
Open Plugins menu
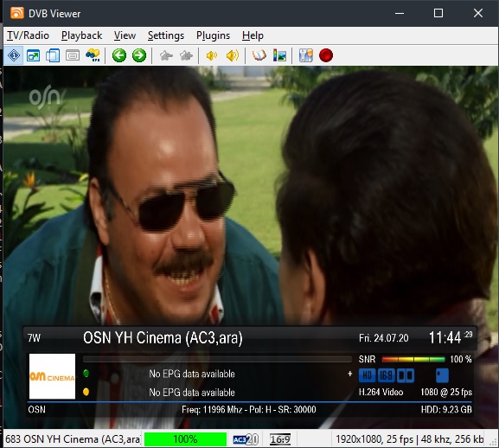[213, 35]
